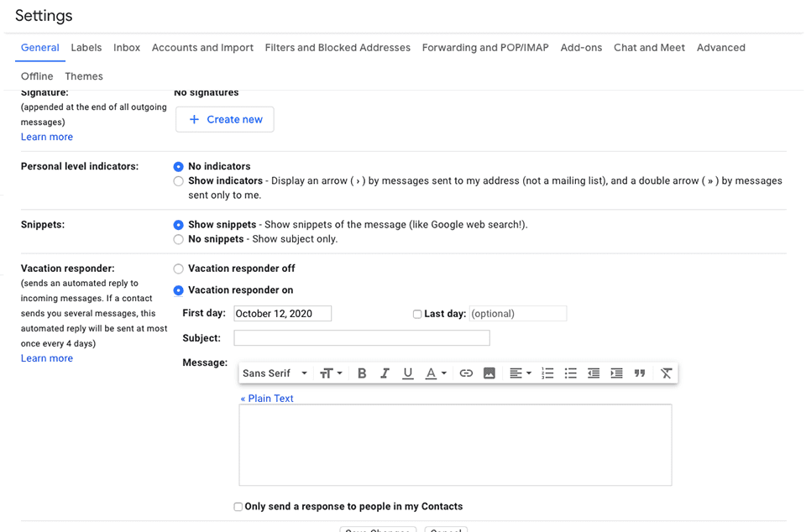Click the underline formatting icon
Viewport: 806px width, 532px height.
408,373
